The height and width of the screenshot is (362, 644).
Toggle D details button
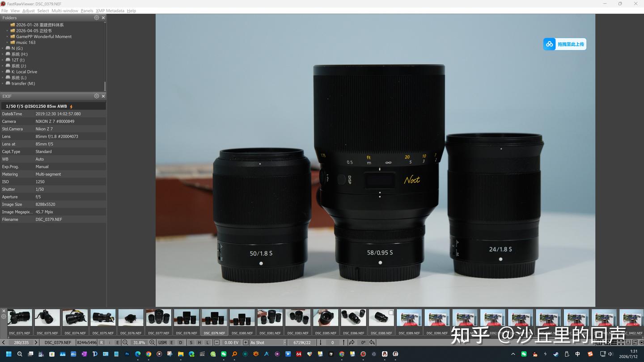click(x=181, y=342)
